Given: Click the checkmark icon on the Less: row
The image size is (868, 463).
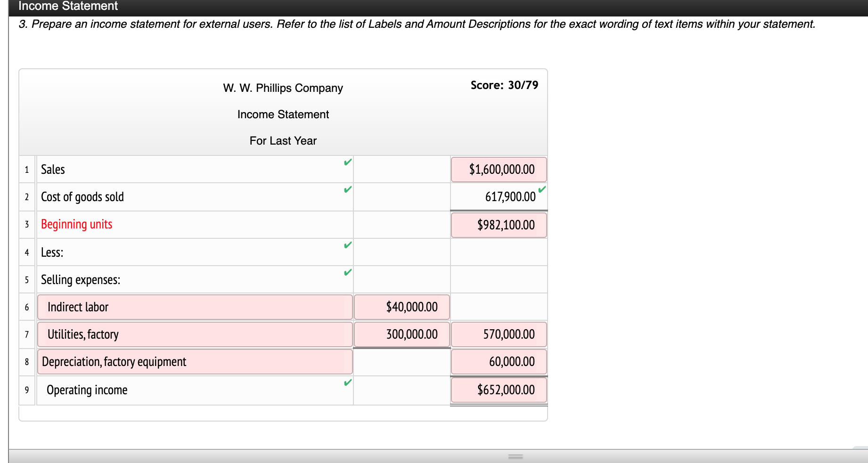Looking at the screenshot, I should tap(348, 244).
